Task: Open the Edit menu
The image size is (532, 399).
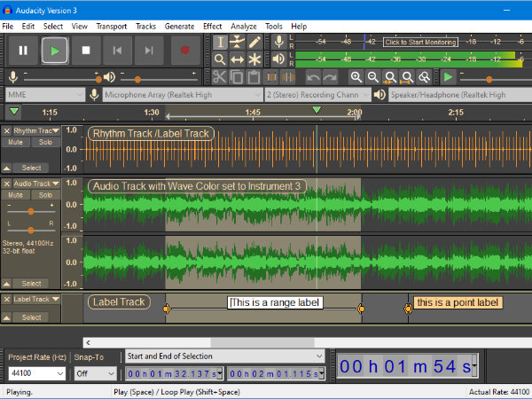Action: tap(28, 26)
